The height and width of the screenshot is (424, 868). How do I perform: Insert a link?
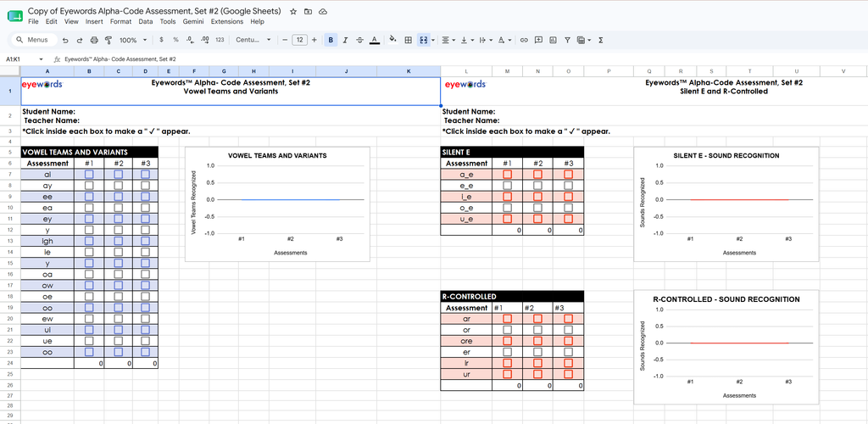click(x=524, y=40)
